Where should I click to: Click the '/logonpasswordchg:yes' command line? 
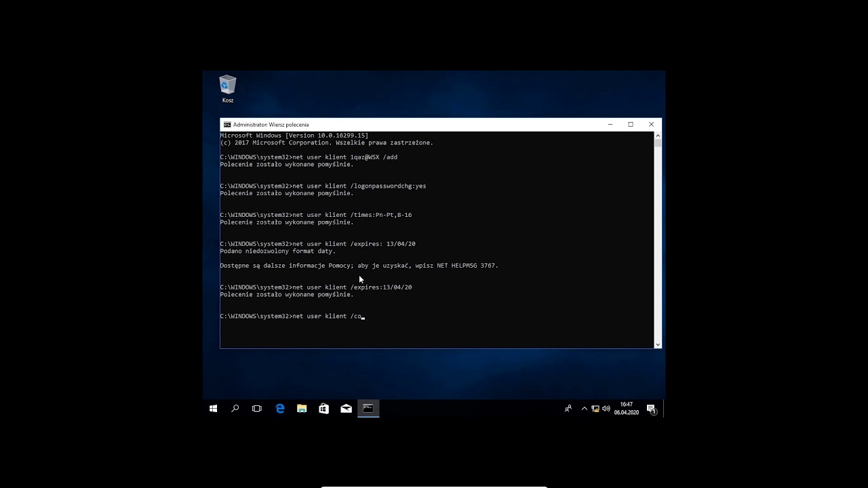pyautogui.click(x=323, y=186)
